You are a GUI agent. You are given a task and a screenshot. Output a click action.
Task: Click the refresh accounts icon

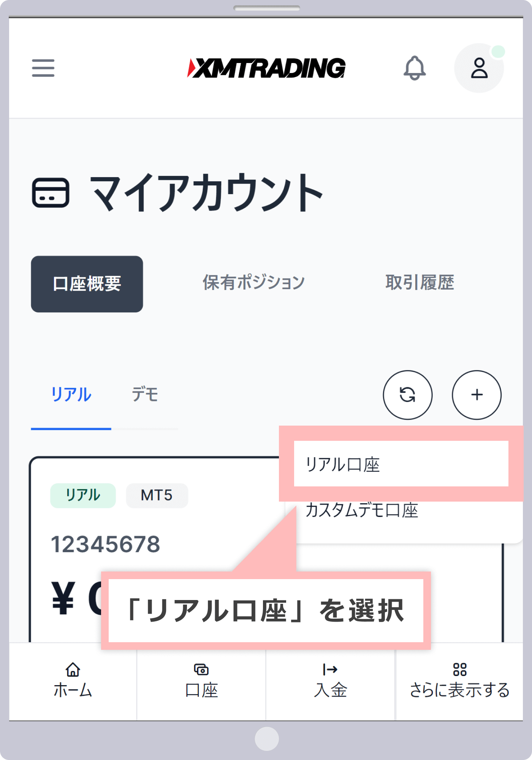[407, 395]
